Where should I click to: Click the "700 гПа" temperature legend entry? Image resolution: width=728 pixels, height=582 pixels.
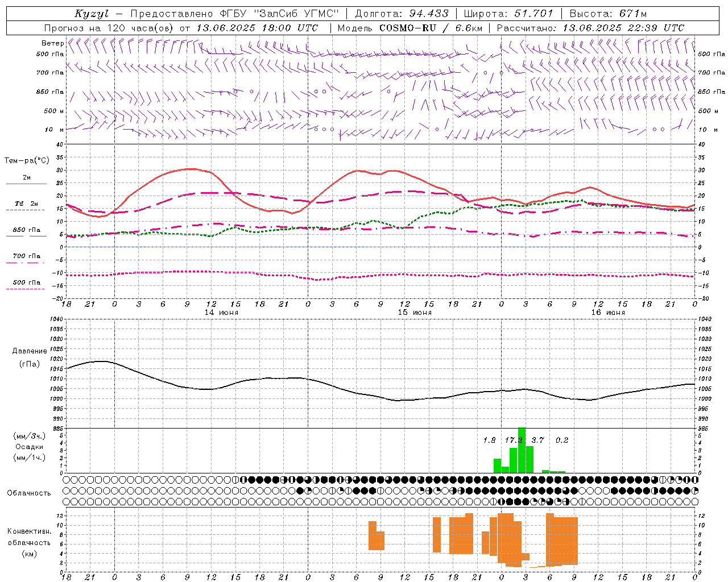(27, 256)
